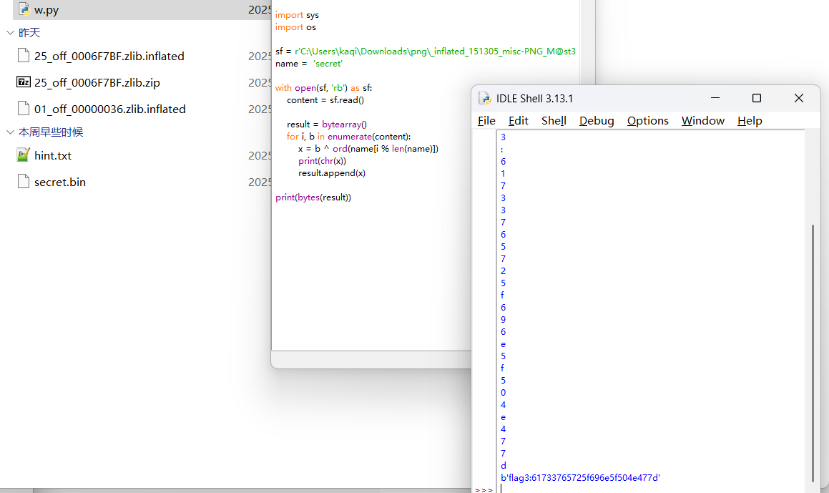Click the IDLE Shell title bar icon

pos(485,98)
